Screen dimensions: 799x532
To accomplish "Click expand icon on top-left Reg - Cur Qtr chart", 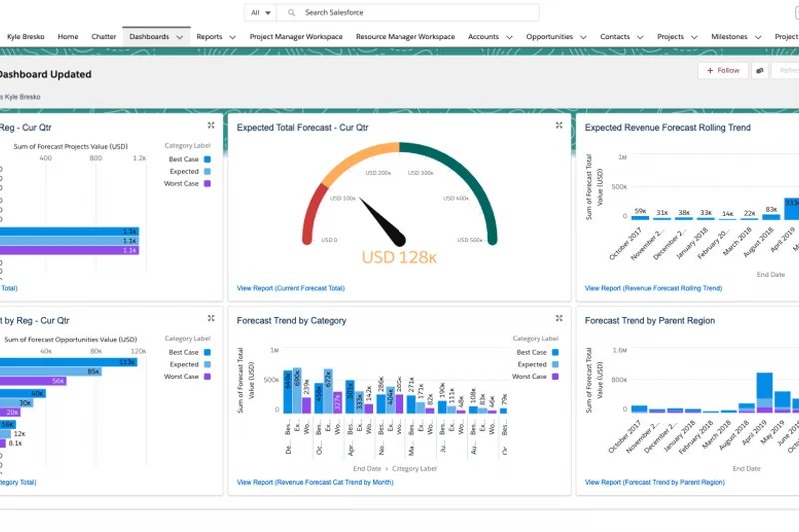I will coord(211,126).
